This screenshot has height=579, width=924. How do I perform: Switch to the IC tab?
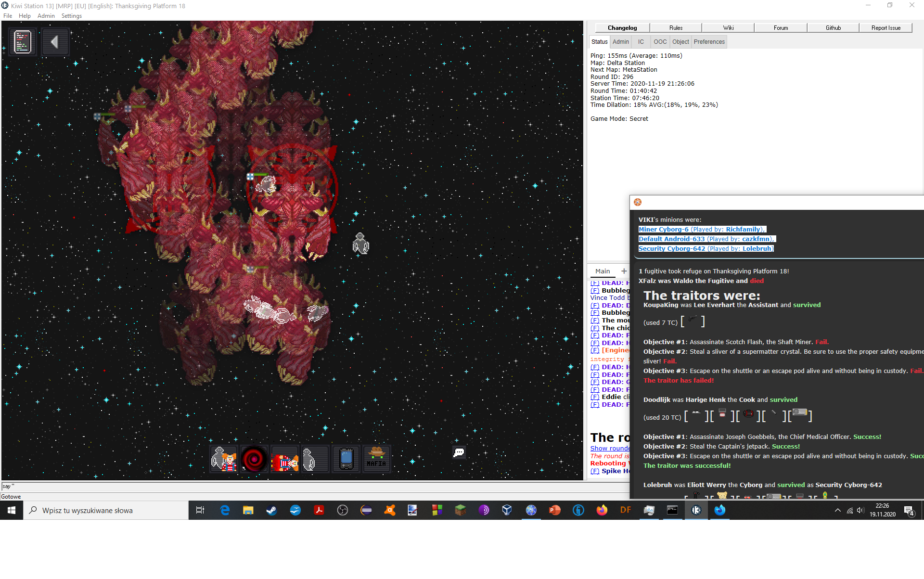click(x=641, y=42)
